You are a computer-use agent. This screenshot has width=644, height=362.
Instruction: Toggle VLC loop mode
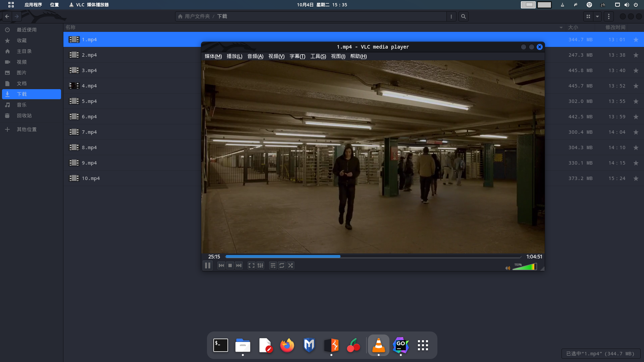click(282, 265)
